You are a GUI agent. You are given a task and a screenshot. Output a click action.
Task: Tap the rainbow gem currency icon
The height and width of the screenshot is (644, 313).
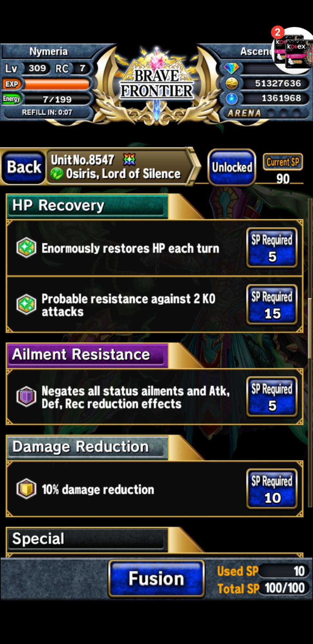click(231, 68)
